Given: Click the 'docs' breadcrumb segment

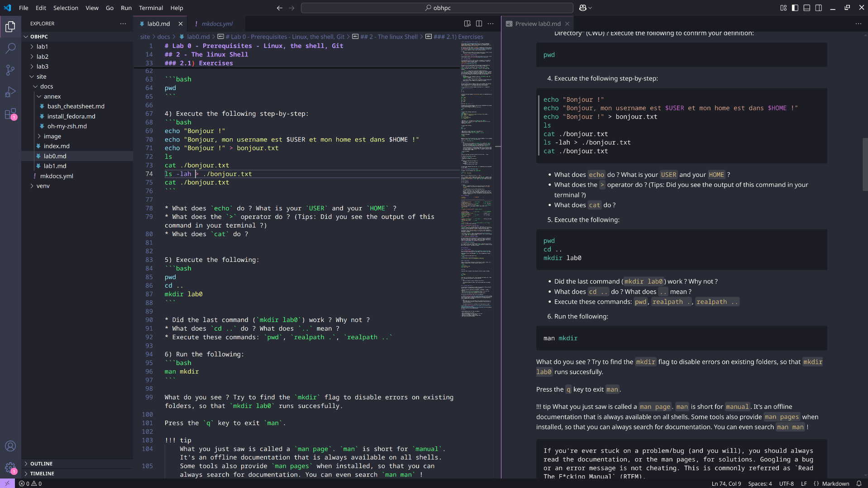Looking at the screenshot, I should coord(163,37).
